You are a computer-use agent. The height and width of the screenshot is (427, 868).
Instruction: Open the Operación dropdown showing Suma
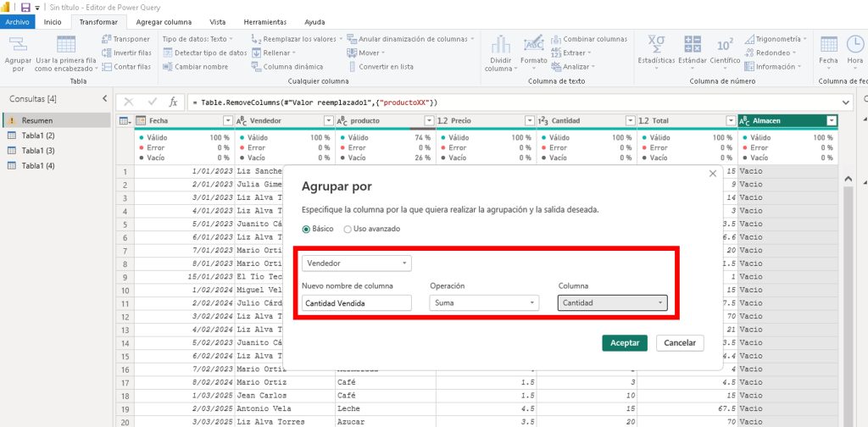(484, 302)
